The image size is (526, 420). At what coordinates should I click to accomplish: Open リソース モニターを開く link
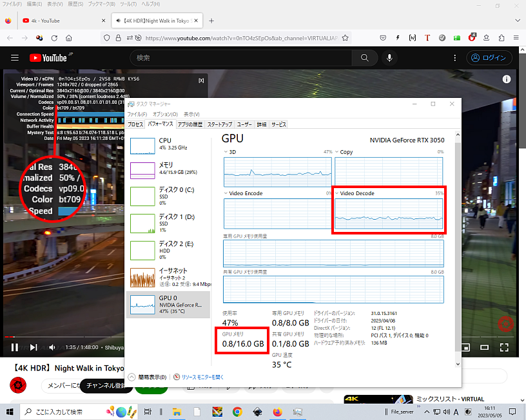[199, 377]
